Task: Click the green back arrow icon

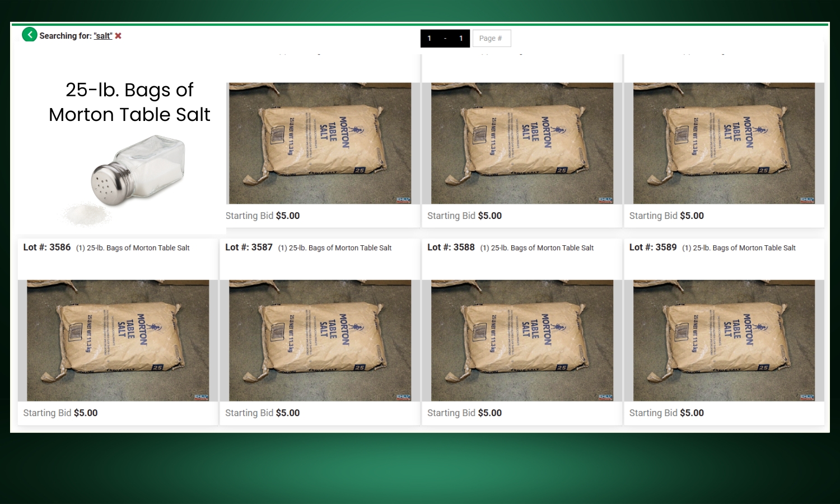Action: [30, 35]
